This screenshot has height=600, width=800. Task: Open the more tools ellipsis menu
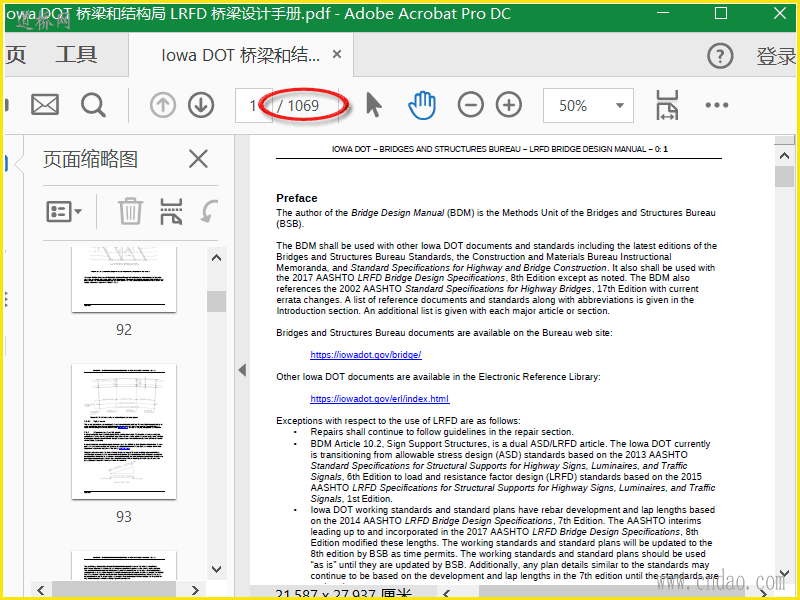pos(716,105)
